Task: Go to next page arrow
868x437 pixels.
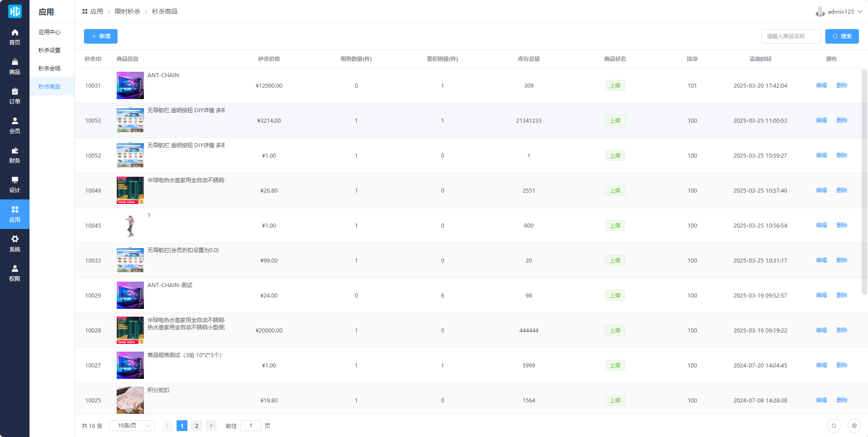Action: coord(211,426)
